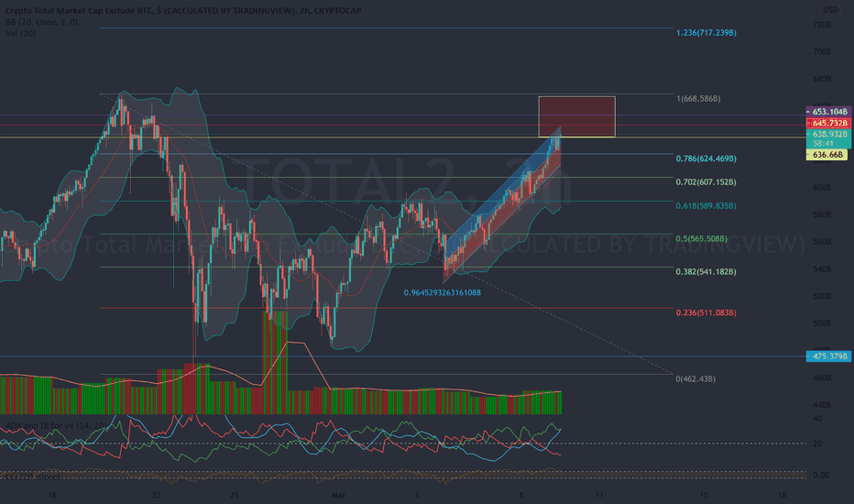
Task: Select the purple 653.104B price tag
Action: pyautogui.click(x=828, y=112)
